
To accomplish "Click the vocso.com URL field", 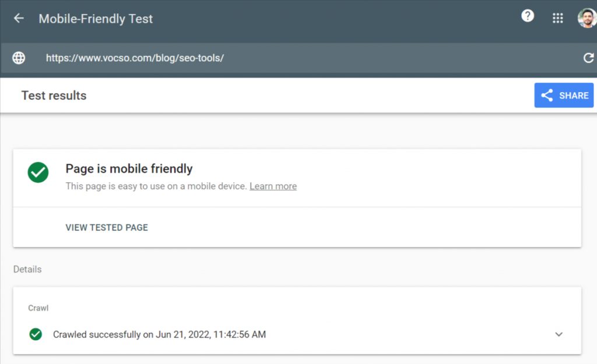I will [x=135, y=58].
